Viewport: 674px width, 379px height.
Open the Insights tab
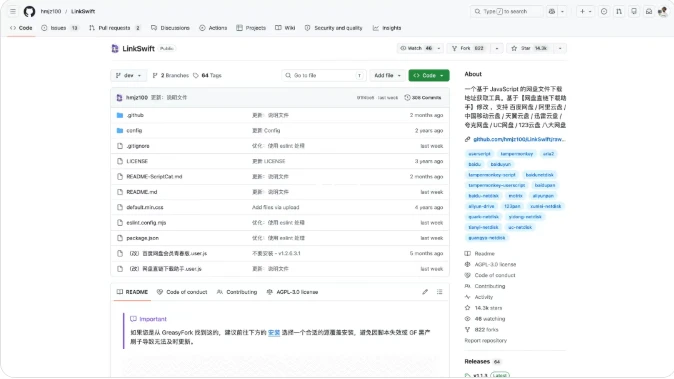[387, 28]
